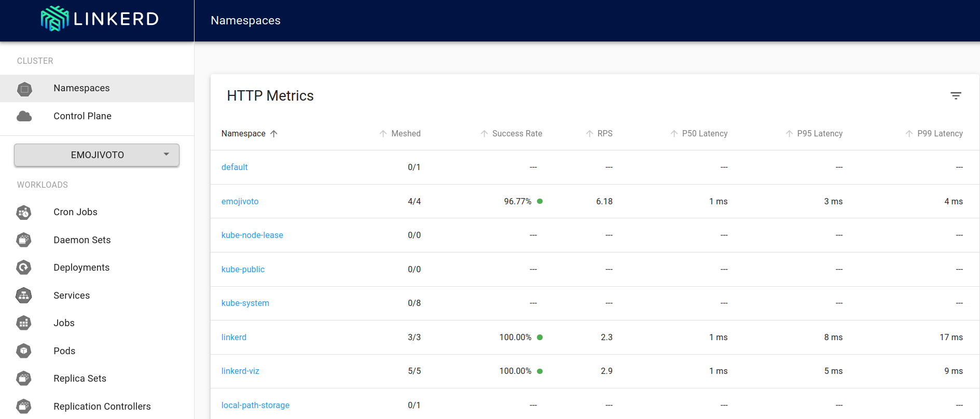
Task: Click the Daemon Sets icon
Action: point(24,240)
